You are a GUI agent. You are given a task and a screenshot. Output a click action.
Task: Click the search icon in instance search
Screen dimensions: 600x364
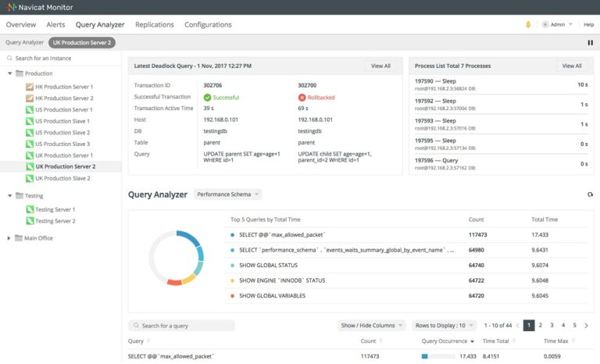coord(9,58)
